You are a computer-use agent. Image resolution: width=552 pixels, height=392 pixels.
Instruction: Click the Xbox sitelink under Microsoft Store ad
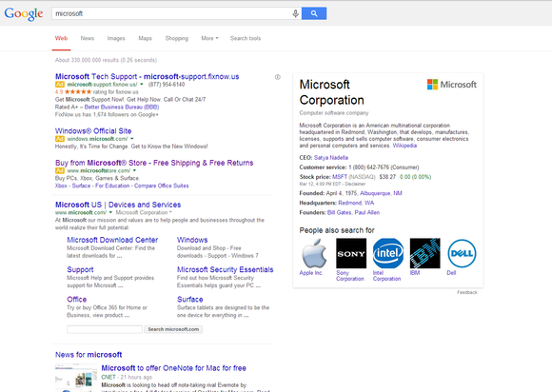coord(61,186)
